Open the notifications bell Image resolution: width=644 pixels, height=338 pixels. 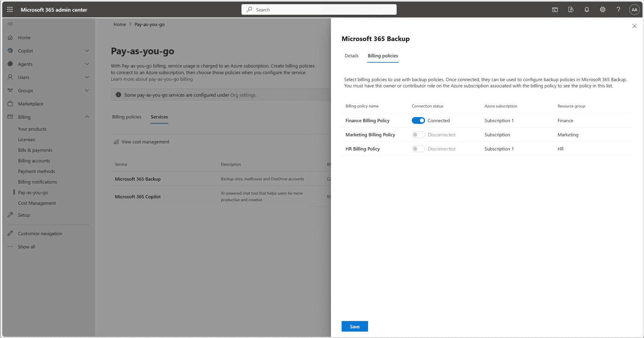coord(586,10)
